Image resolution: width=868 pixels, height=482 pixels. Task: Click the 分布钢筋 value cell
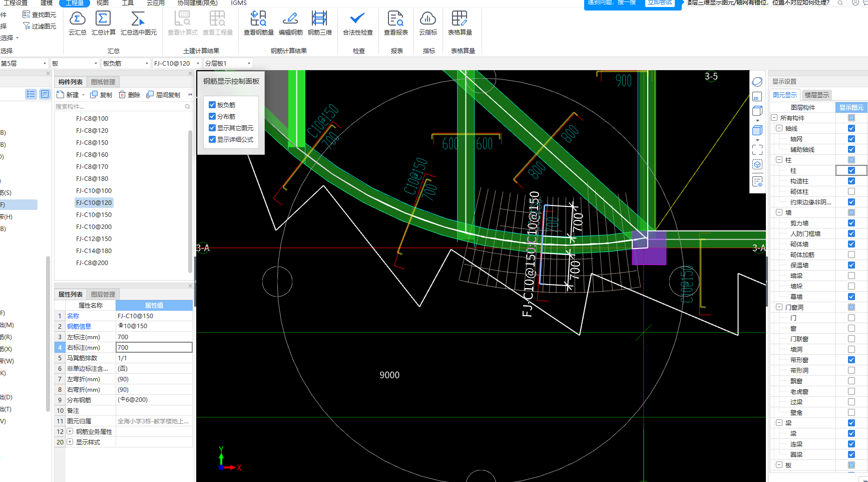click(x=154, y=400)
